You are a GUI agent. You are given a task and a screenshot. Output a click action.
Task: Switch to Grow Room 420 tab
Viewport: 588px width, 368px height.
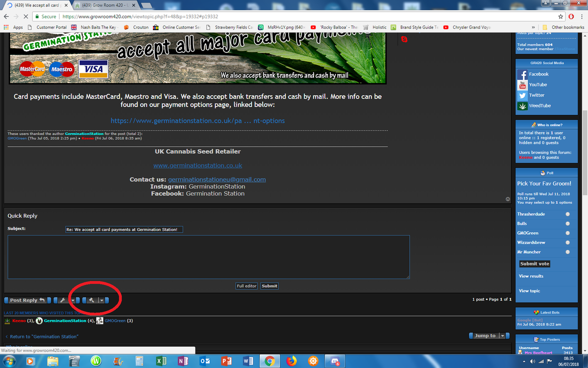point(104,5)
